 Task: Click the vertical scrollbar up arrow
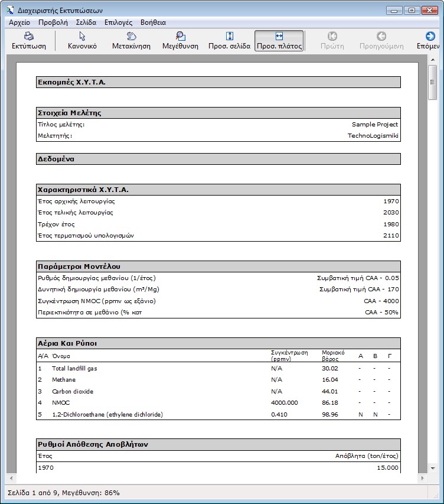(x=433, y=60)
